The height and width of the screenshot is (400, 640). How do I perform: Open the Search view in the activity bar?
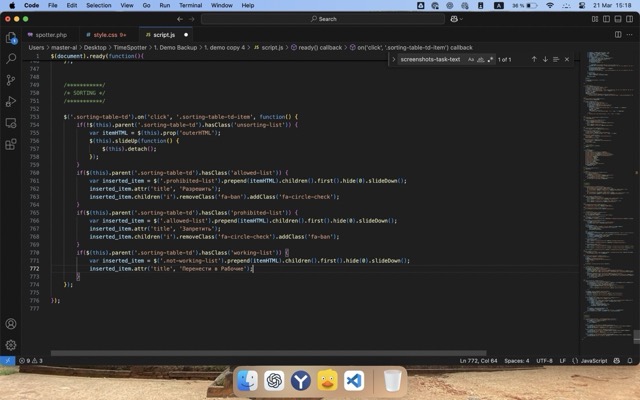pos(11,59)
